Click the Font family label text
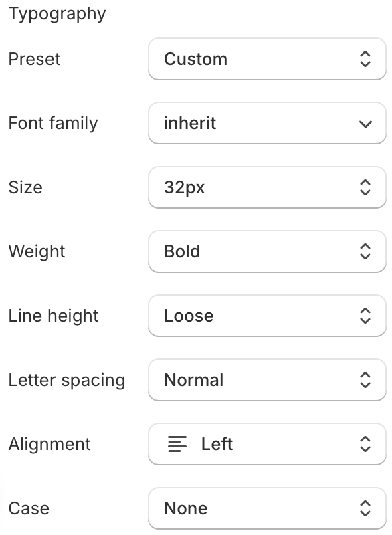Image resolution: width=392 pixels, height=535 pixels. tap(54, 123)
